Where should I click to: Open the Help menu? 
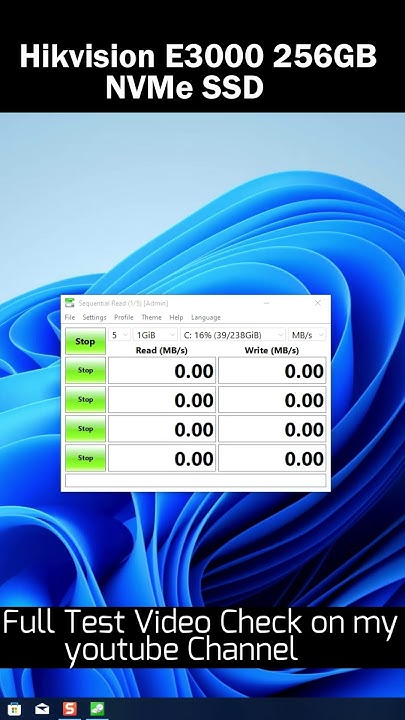[x=176, y=317]
